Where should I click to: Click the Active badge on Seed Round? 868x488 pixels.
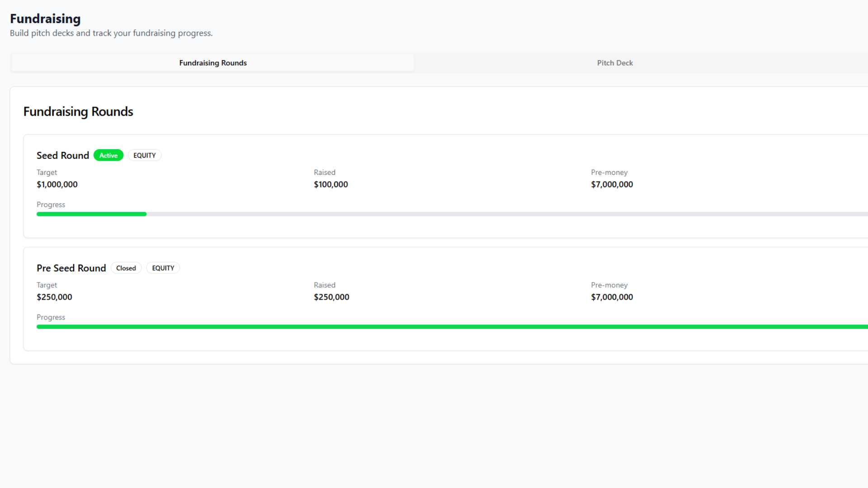pyautogui.click(x=108, y=155)
